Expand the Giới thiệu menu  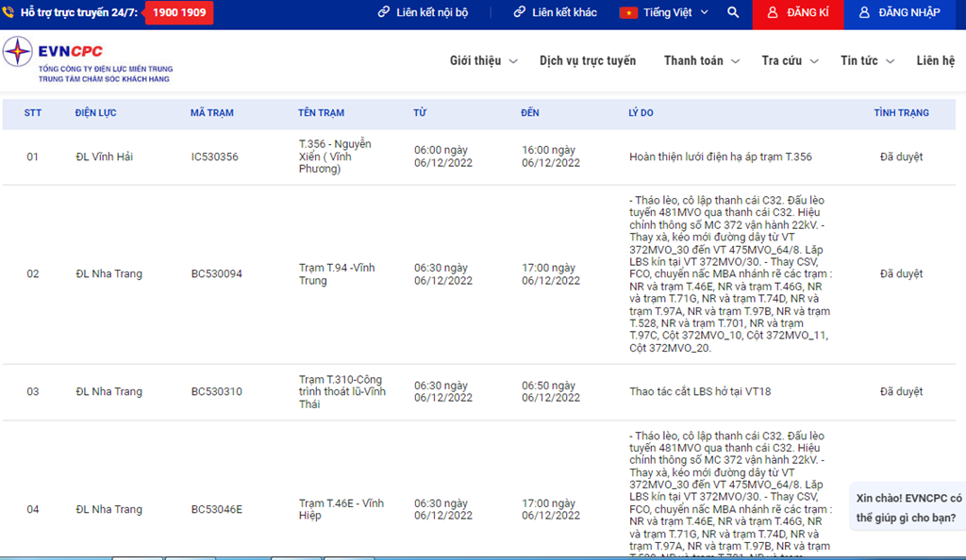coord(483,61)
